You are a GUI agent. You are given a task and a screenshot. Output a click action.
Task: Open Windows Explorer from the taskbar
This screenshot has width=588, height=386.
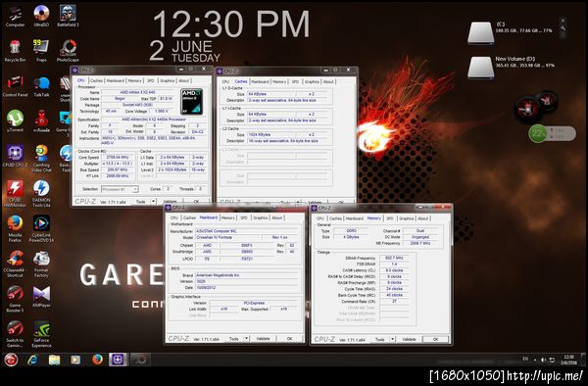pyautogui.click(x=54, y=360)
